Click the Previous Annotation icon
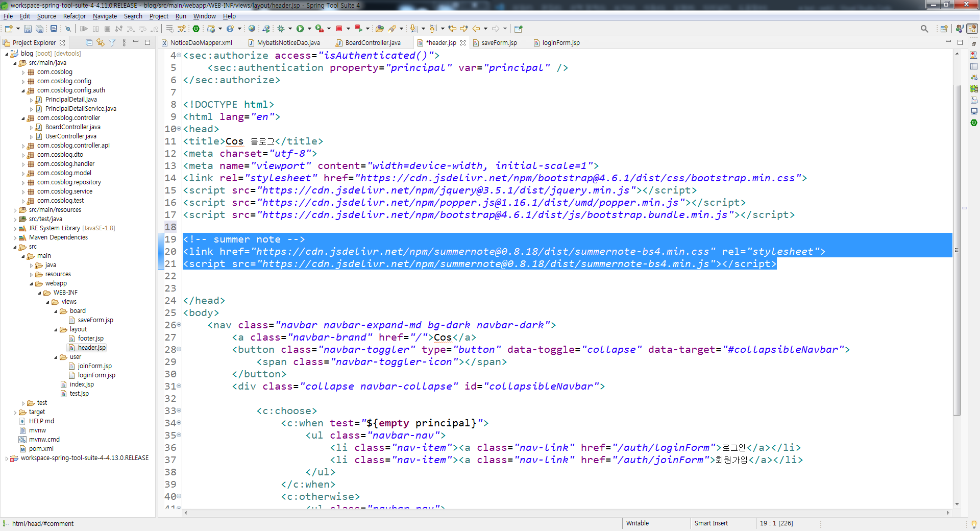The width and height of the screenshot is (980, 531). coord(433,29)
